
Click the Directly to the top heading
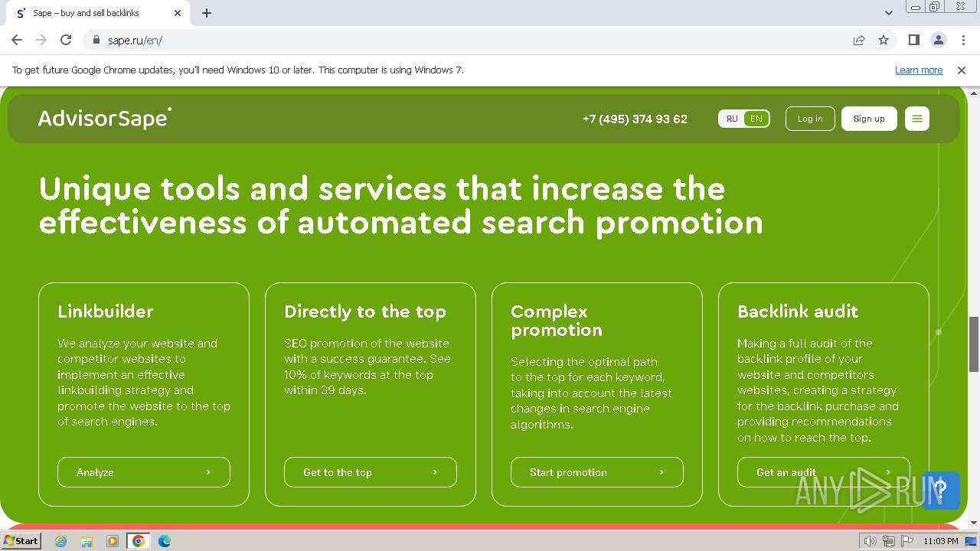365,311
